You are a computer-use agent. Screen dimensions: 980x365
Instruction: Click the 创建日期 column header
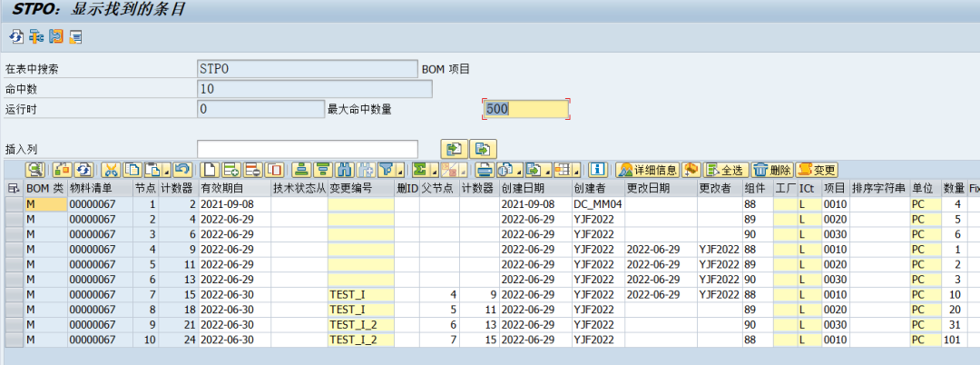[x=535, y=188]
